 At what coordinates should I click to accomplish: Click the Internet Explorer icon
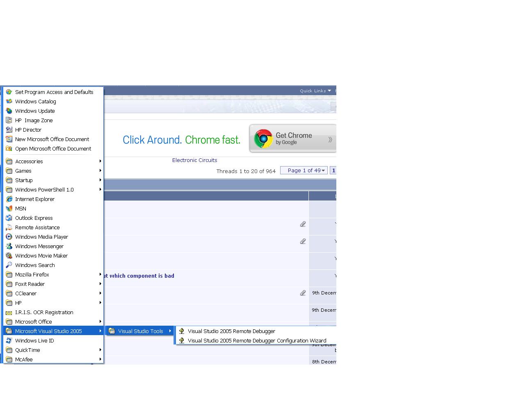[9, 199]
